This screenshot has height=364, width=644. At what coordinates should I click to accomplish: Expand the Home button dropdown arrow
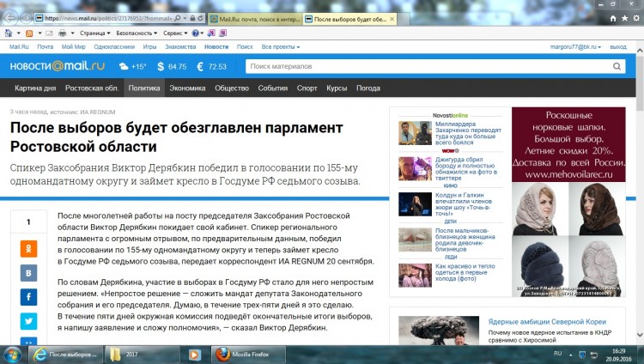pyautogui.click(x=19, y=33)
